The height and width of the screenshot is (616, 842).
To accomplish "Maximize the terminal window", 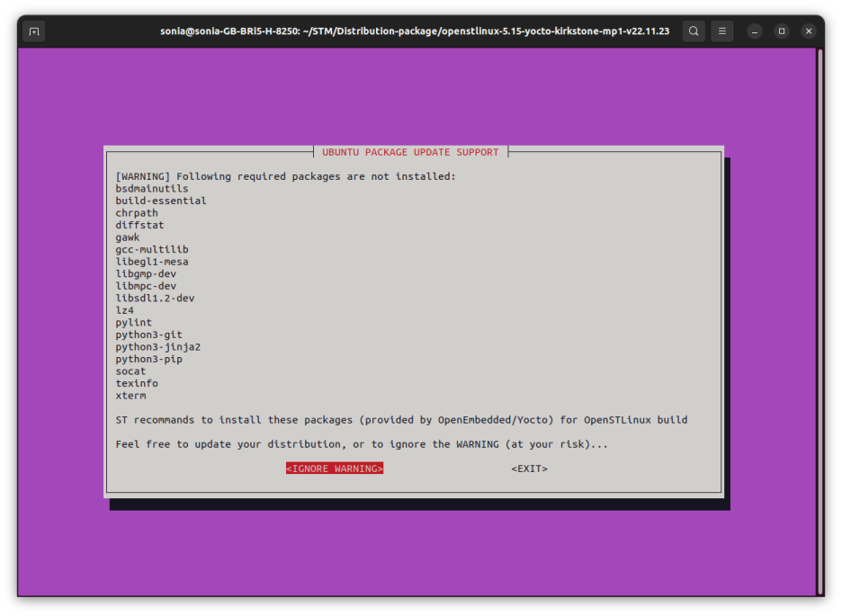I will click(782, 31).
